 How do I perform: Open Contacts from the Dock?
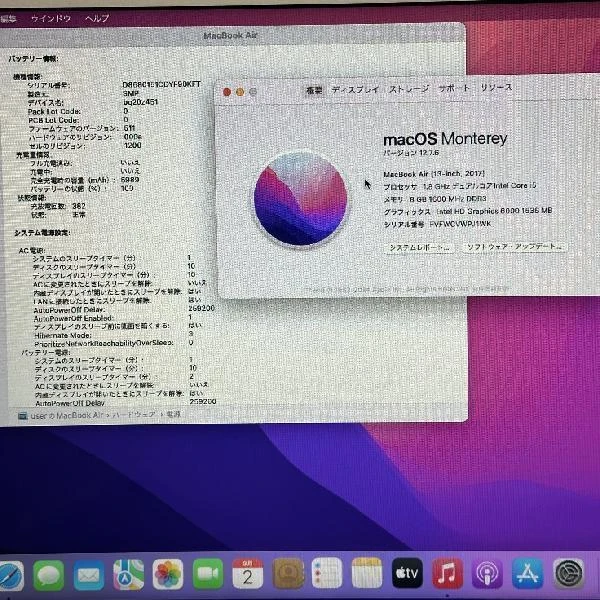point(289,573)
